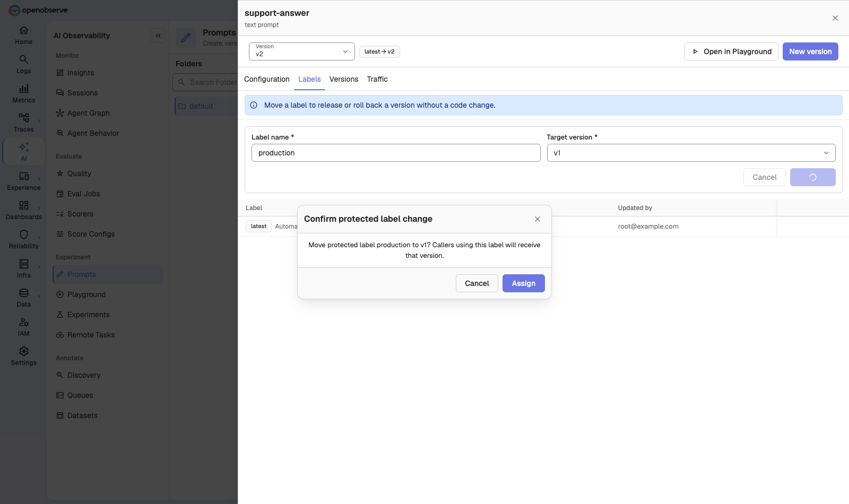Collapse the AI Observability panel
This screenshot has height=504, width=849.
point(158,36)
